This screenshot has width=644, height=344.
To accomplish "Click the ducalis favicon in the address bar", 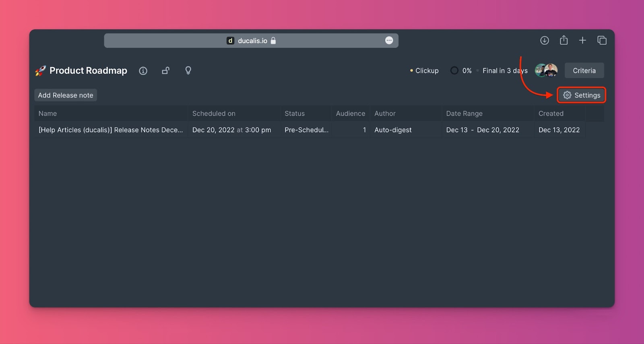I will pyautogui.click(x=230, y=41).
